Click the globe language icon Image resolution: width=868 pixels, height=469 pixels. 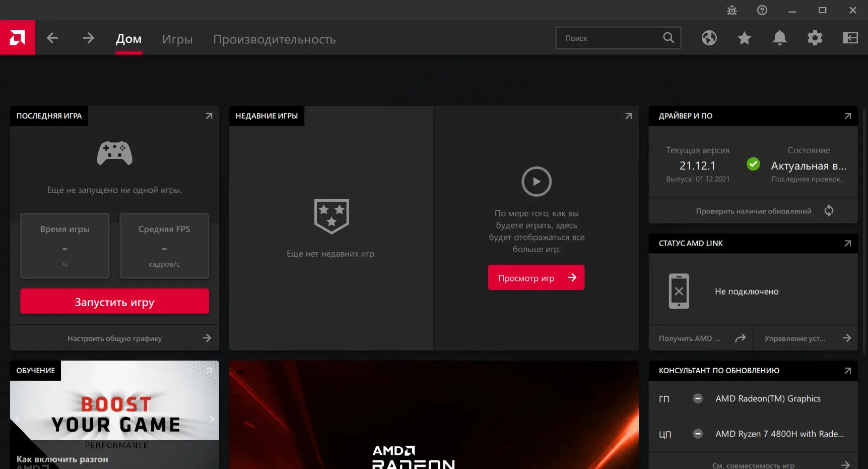709,38
